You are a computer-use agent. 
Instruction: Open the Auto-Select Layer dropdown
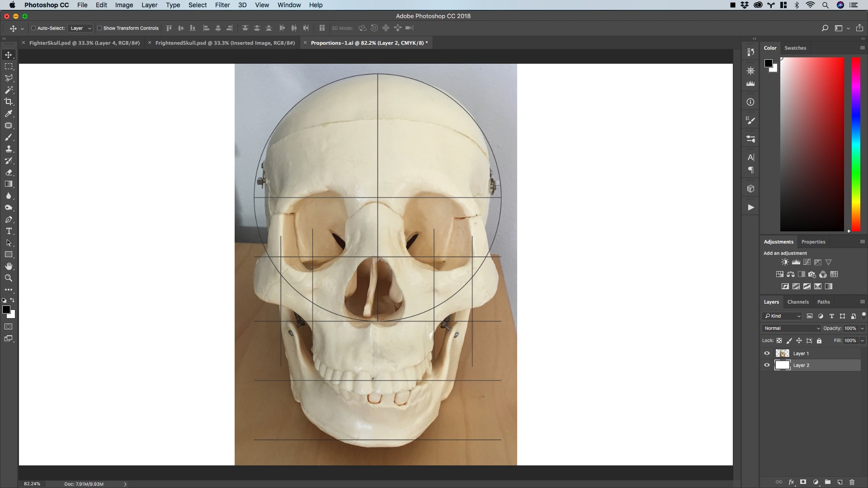pyautogui.click(x=80, y=28)
